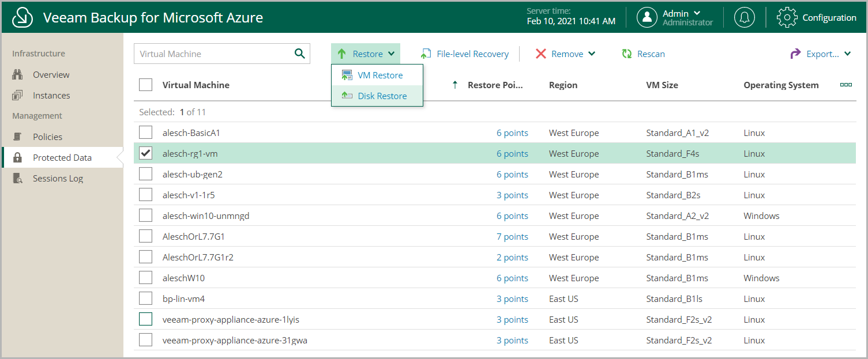The height and width of the screenshot is (359, 868).
Task: Open 3 points link for alesch-v1-1r5
Action: pos(512,195)
